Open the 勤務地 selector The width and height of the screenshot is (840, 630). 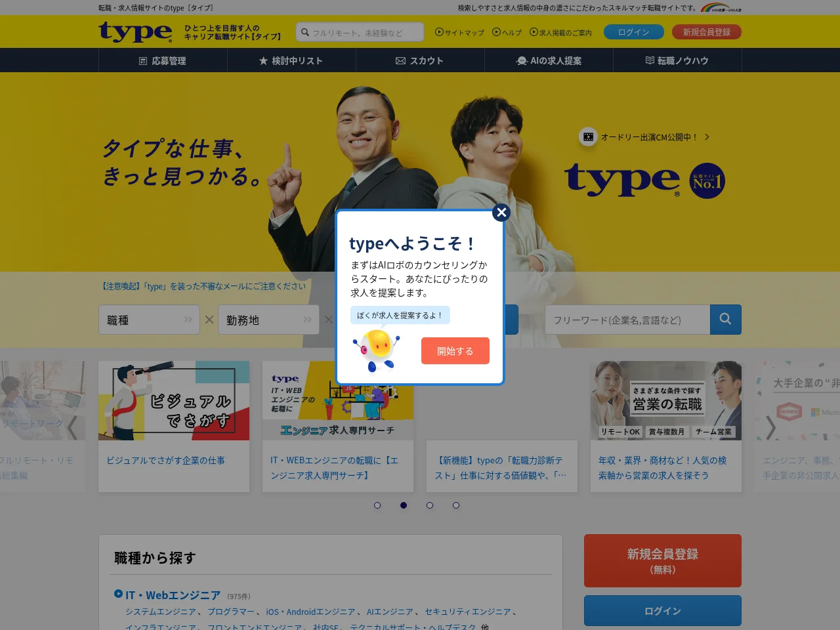click(268, 320)
